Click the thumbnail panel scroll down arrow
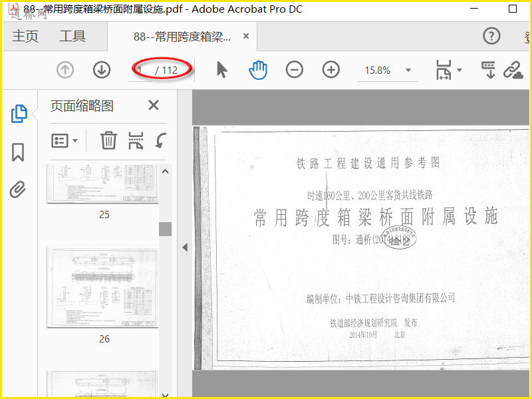Screen dimensions: 532x399 coord(165,395)
